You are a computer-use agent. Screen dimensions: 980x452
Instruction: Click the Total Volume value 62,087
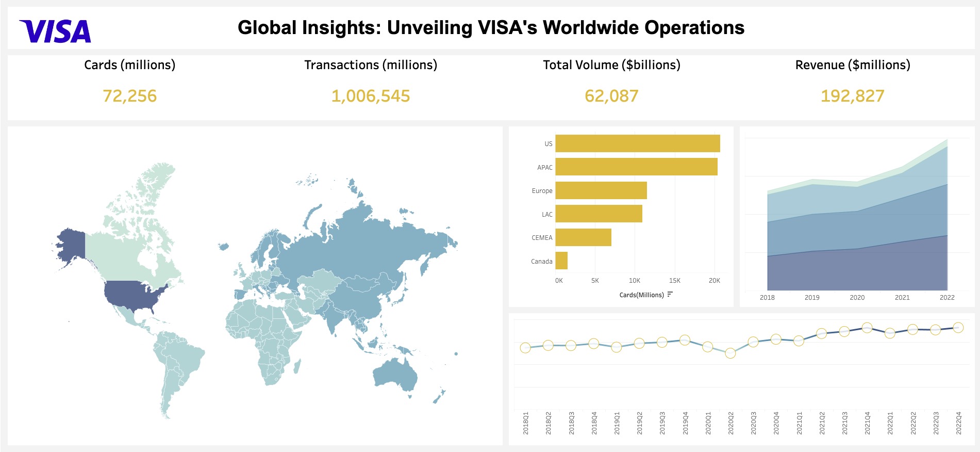tap(611, 96)
